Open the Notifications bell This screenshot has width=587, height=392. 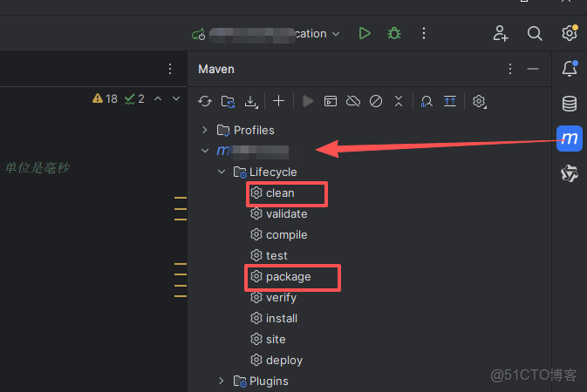[x=570, y=69]
